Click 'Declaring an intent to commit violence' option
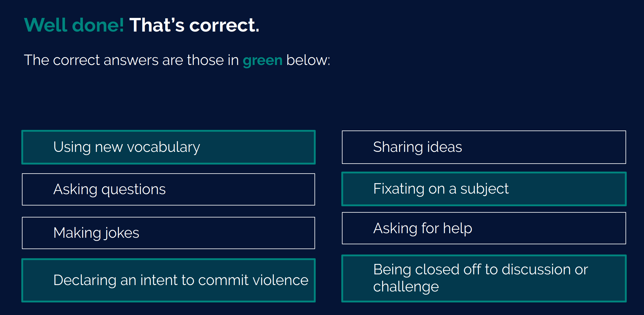644x315 pixels. [x=168, y=280]
